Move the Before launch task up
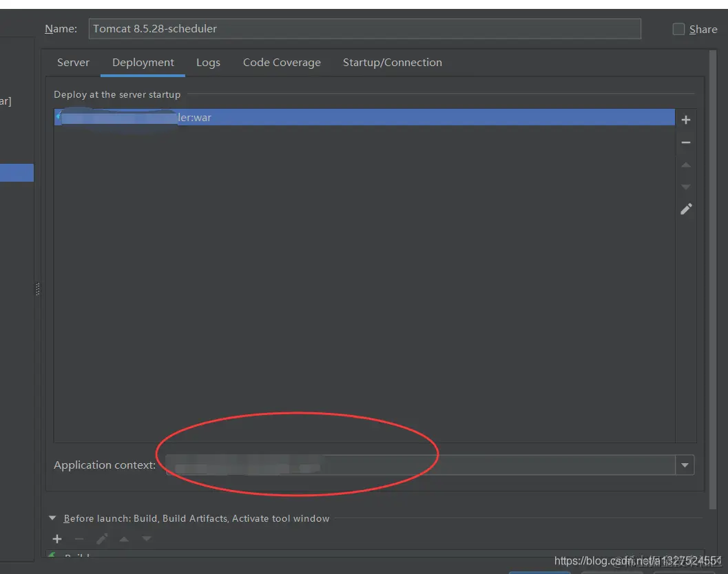Screen dimensions: 728x574 click(x=124, y=539)
